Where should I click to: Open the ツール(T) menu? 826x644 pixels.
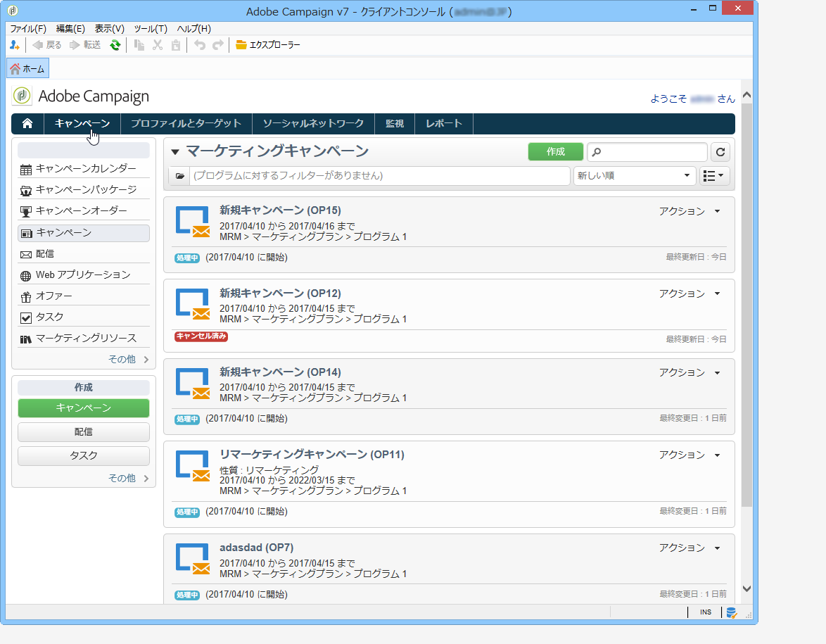[x=151, y=29]
